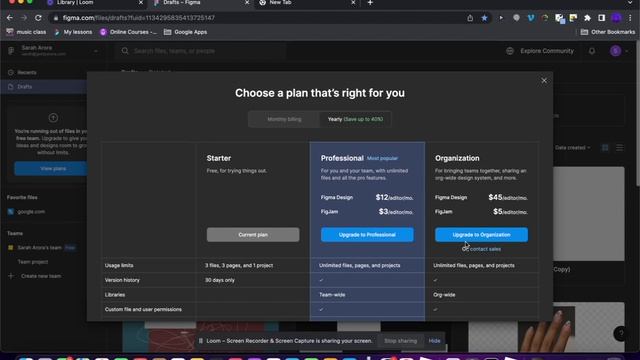Click the browser back arrow
640x360 pixels.
(10, 18)
